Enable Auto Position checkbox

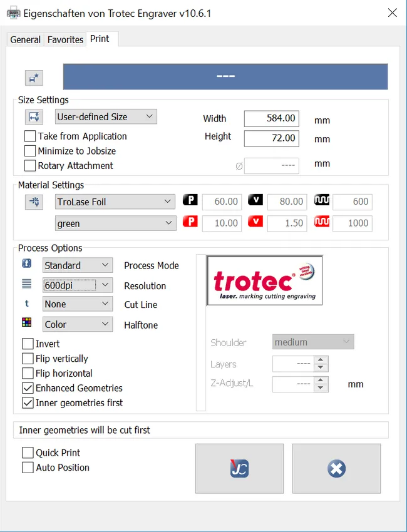tap(28, 468)
